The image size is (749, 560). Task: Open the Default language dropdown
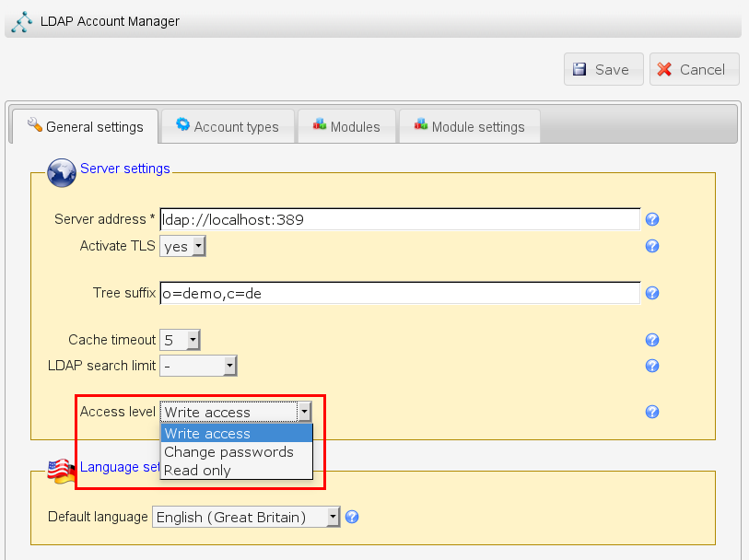click(x=246, y=517)
